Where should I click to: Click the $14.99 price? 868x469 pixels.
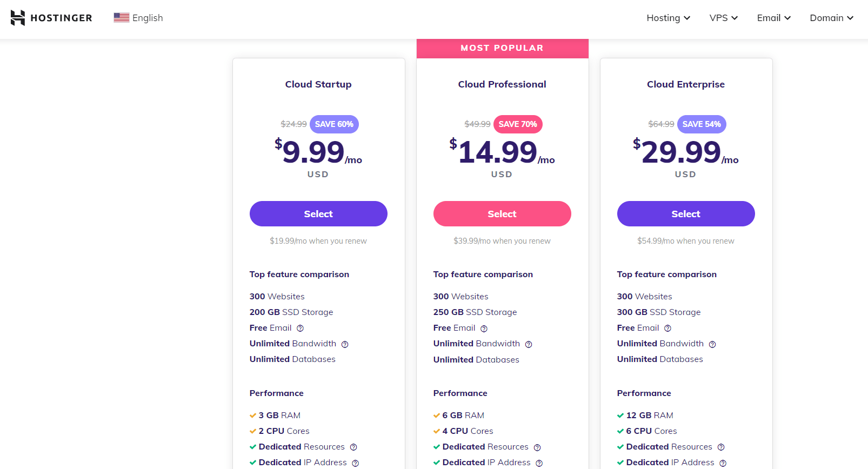coord(502,152)
